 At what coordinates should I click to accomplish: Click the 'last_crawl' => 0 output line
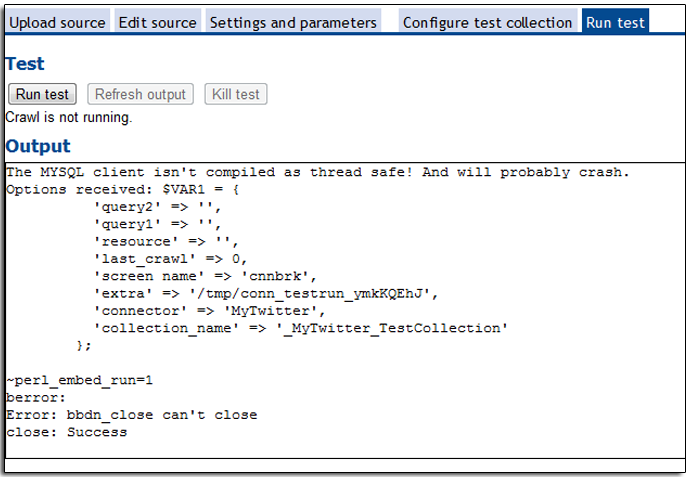(x=170, y=259)
